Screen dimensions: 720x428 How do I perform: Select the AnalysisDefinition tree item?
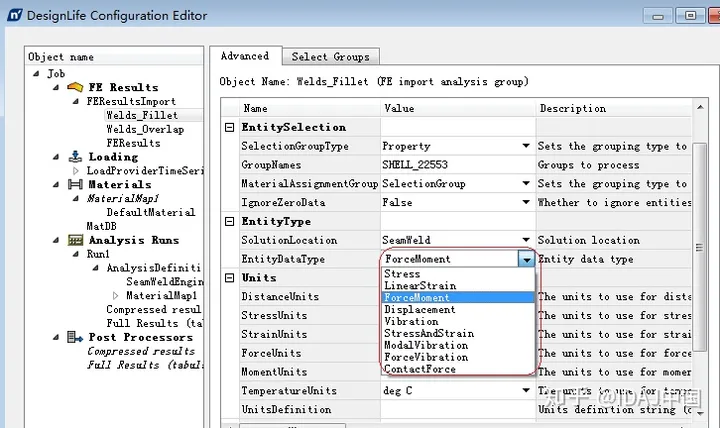pyautogui.click(x=153, y=268)
